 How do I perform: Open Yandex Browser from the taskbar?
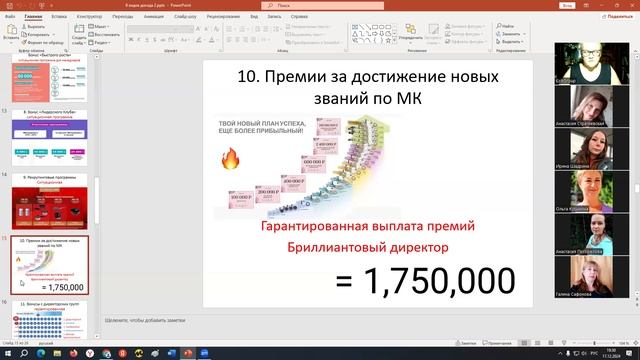tap(90, 353)
